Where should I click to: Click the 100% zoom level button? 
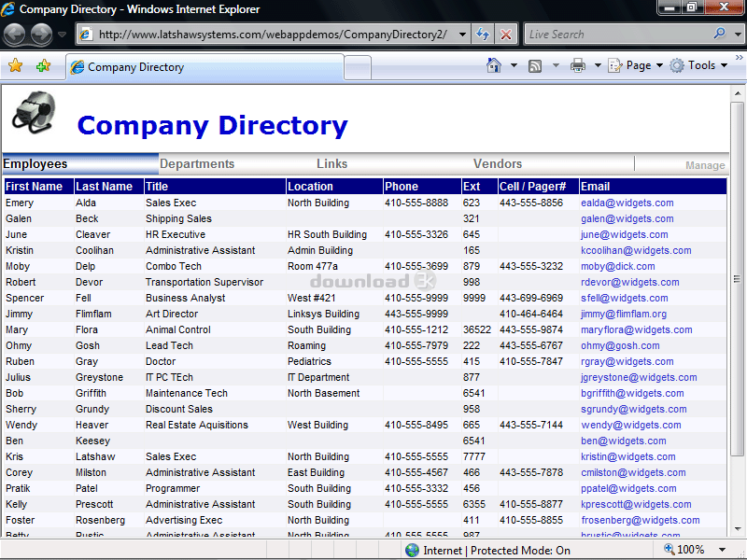(x=684, y=550)
